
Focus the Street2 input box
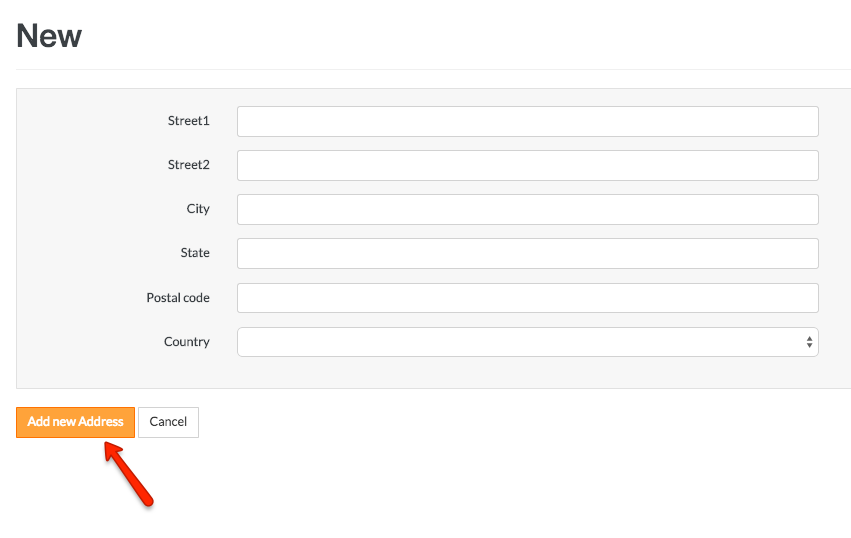tap(527, 165)
